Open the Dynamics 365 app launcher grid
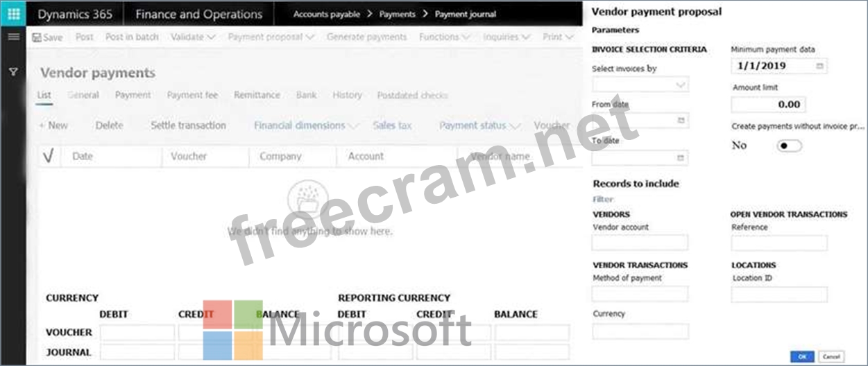The width and height of the screenshot is (868, 366). pyautogui.click(x=13, y=14)
